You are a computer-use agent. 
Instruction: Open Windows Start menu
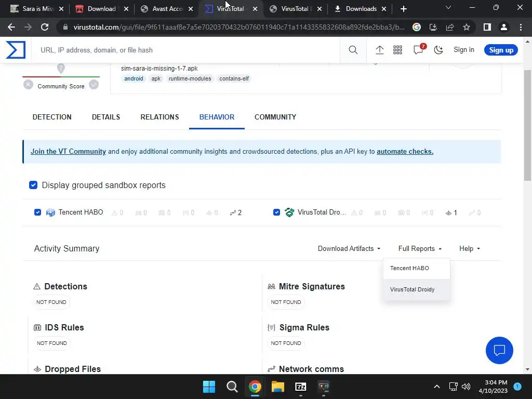click(209, 387)
